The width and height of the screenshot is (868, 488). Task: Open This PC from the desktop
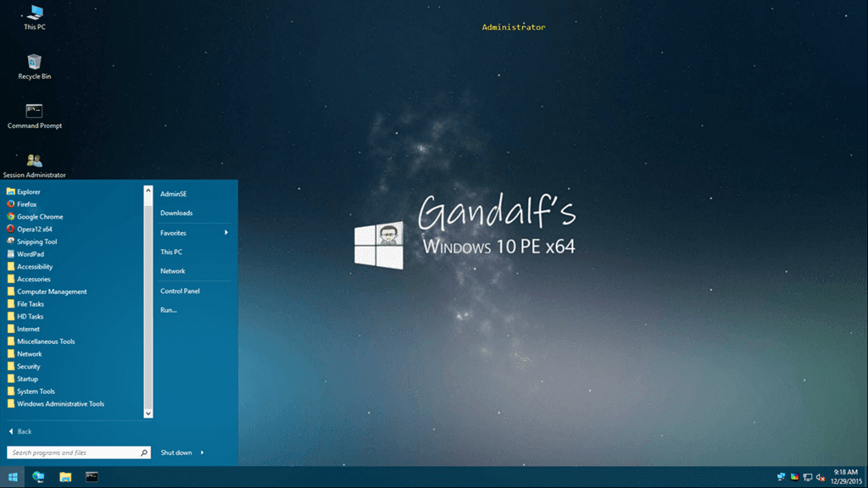[33, 15]
